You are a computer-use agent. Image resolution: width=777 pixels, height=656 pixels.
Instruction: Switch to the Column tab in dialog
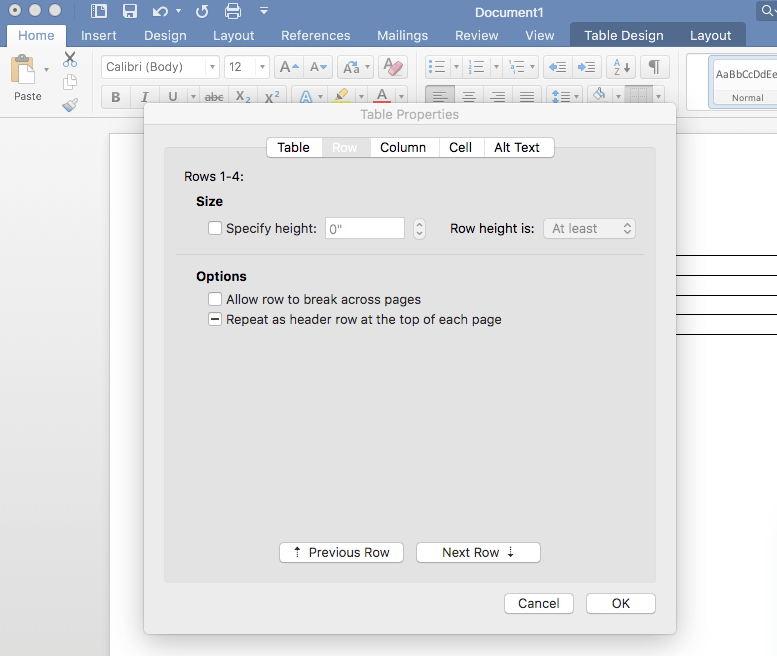click(403, 147)
